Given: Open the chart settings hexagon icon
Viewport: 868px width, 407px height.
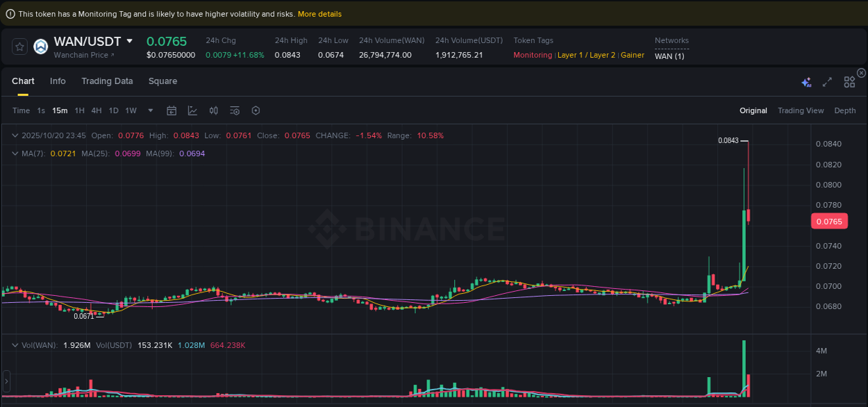Looking at the screenshot, I should pyautogui.click(x=255, y=110).
